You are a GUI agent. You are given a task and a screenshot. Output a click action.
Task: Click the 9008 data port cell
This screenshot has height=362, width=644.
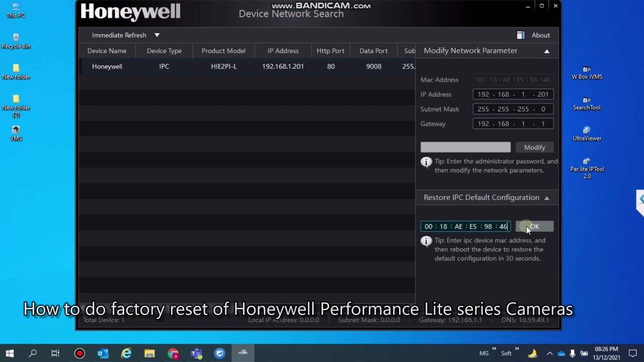tap(374, 66)
